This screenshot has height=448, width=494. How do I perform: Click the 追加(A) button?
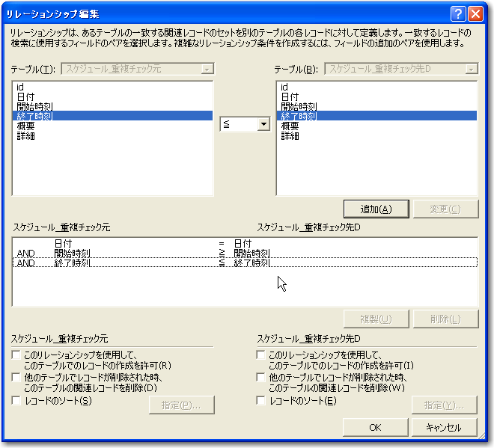point(376,209)
